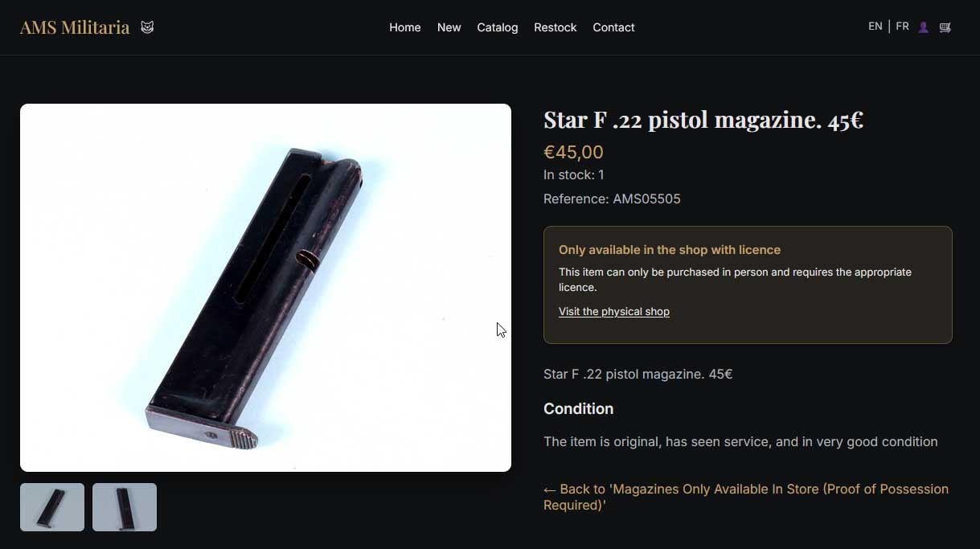This screenshot has height=549, width=980.
Task: Click the Star F .22 pistol magazine heading
Action: point(703,120)
